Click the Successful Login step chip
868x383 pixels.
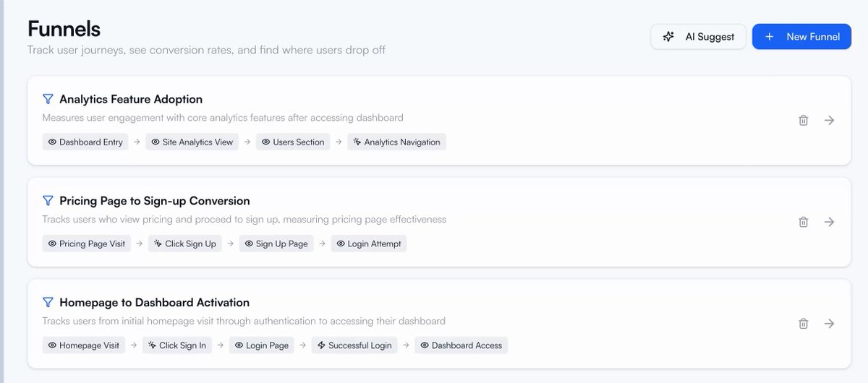pos(354,345)
